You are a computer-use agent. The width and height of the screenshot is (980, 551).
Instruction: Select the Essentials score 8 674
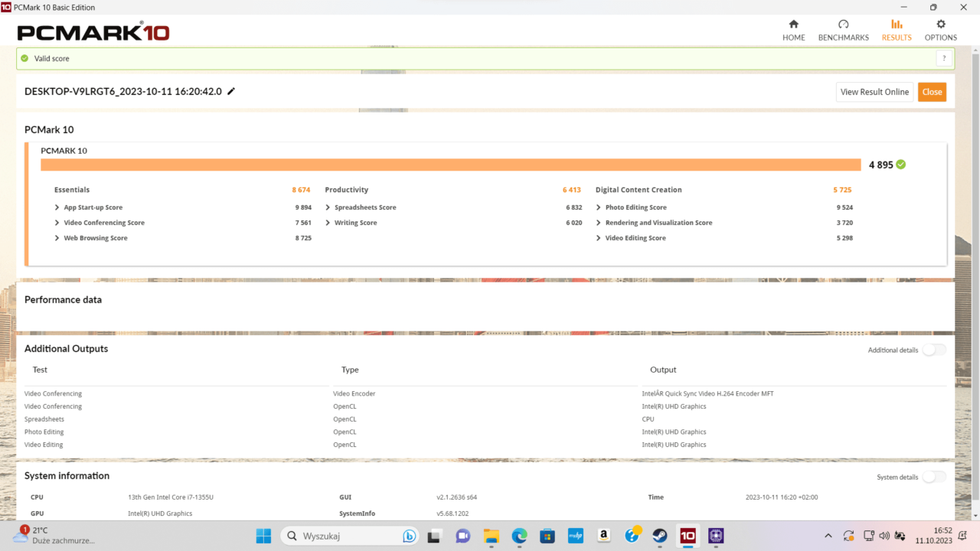[x=301, y=190]
